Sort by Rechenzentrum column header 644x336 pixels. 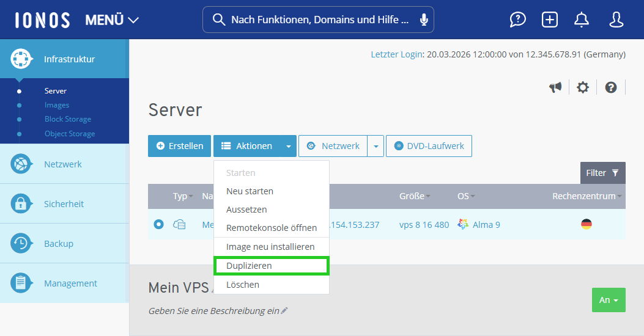click(x=587, y=196)
